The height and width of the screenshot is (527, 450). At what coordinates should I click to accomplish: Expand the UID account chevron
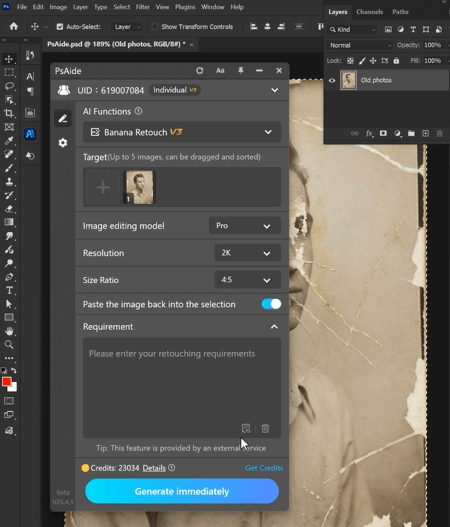point(275,90)
